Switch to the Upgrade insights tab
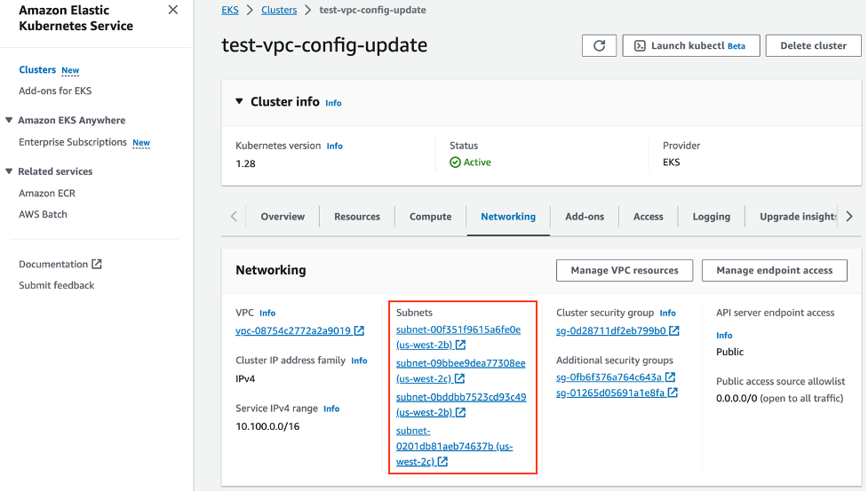This screenshot has width=868, height=492. tap(798, 217)
